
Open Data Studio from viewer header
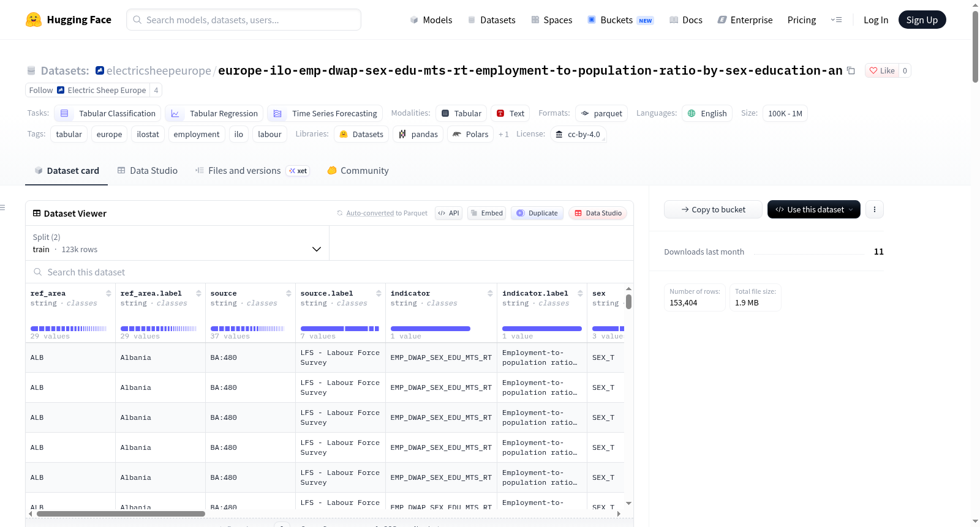[598, 213]
